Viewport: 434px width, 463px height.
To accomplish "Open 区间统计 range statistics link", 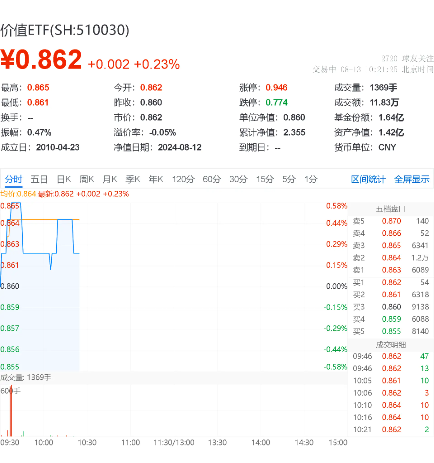I will point(368,179).
